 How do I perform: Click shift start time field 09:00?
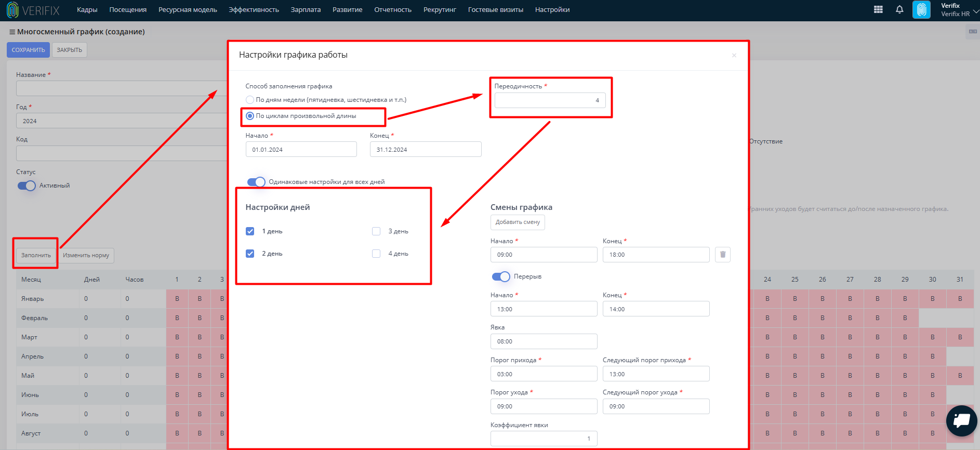pyautogui.click(x=544, y=255)
